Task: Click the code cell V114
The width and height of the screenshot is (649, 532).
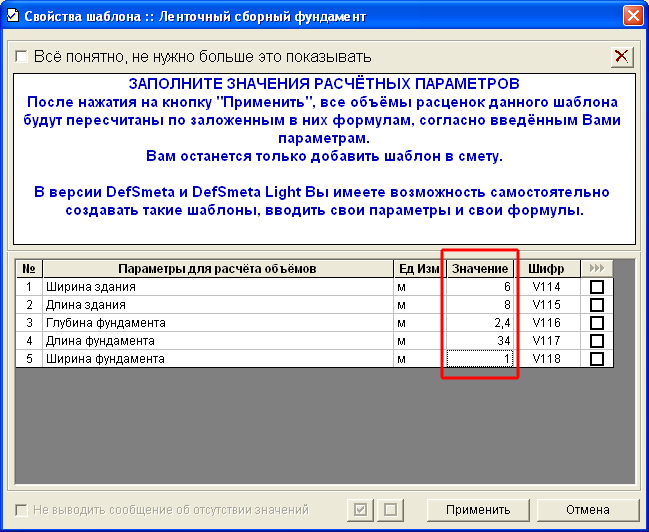Action: click(x=546, y=286)
